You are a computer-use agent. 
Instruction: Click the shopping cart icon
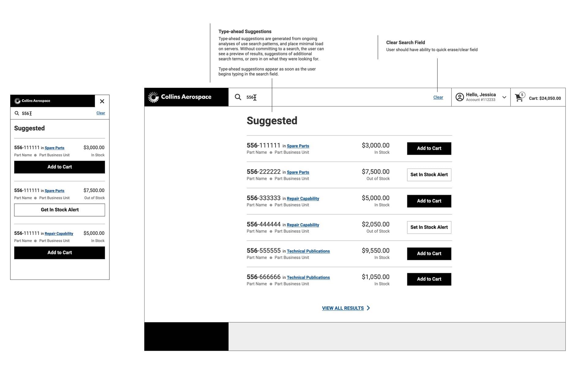pos(519,98)
